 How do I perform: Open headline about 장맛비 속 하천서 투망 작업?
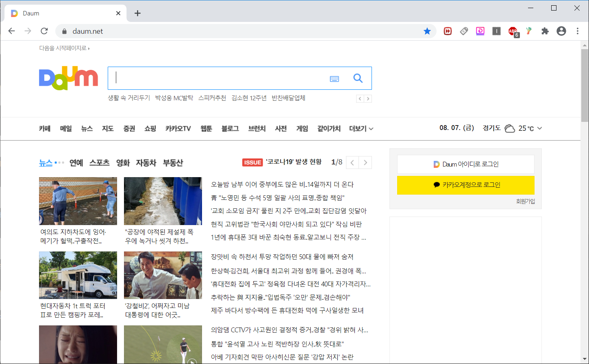[x=282, y=257]
